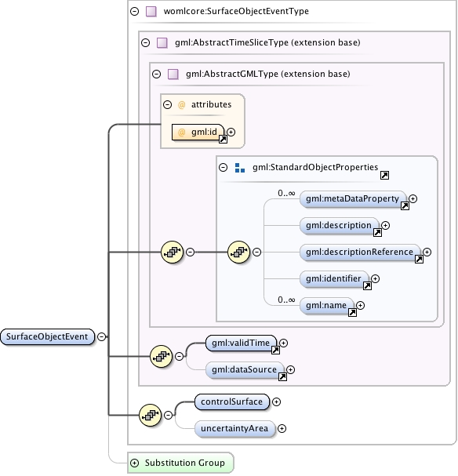Screen dimensions: 458x476
Task: Expand the controlSurface element
Action: 276,402
